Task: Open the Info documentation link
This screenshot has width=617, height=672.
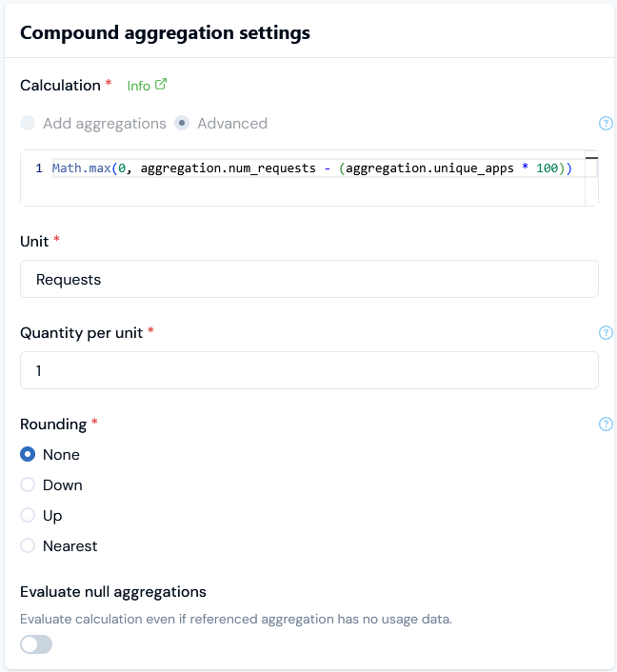Action: (139, 86)
